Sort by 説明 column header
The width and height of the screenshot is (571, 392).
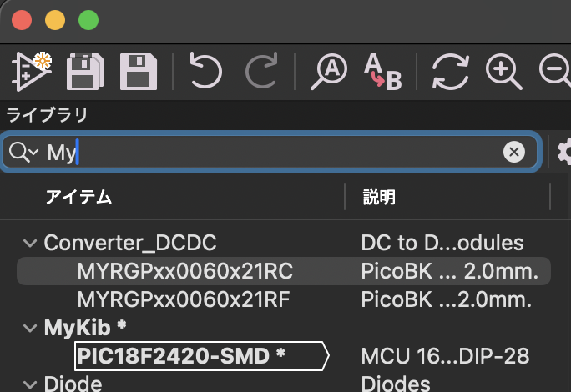point(379,198)
